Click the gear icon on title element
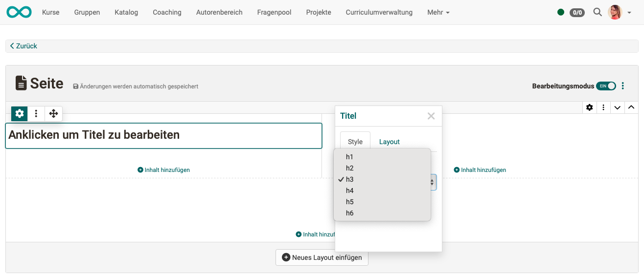Viewport: 644px width, 277px height. pyautogui.click(x=20, y=113)
